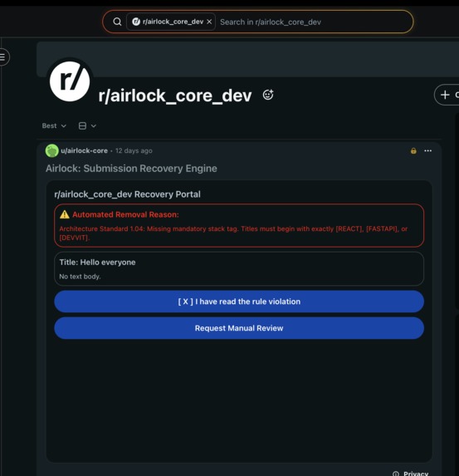Open the Airlock: Submission Recovery Engine post
The height and width of the screenshot is (476, 459).
tap(131, 169)
